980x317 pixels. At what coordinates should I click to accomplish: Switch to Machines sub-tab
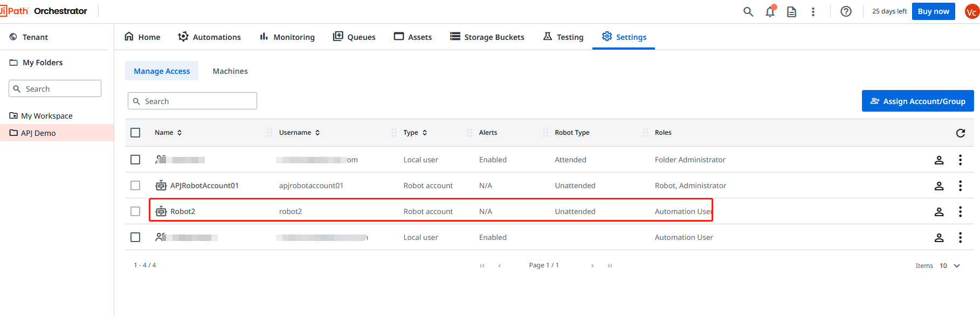pos(230,71)
